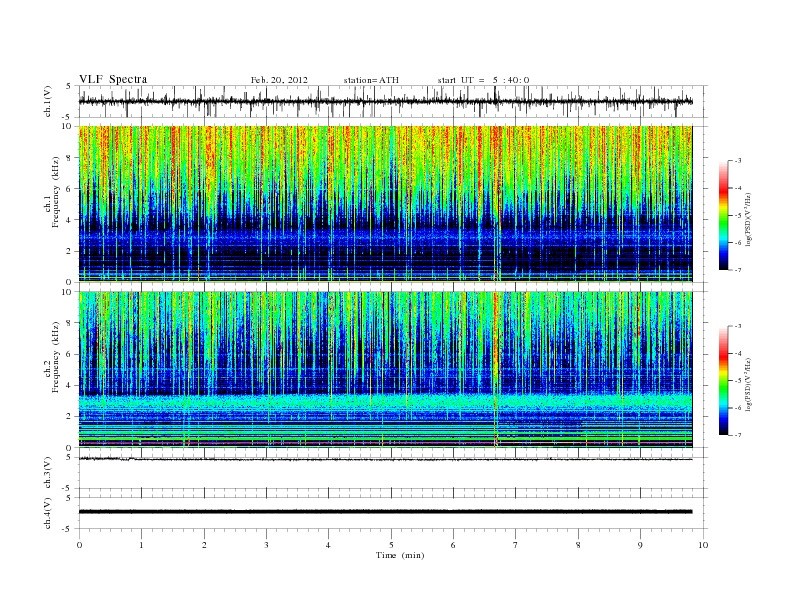Viewport: 792px width, 612px height.
Task: Click the "-3" label on ch.1 color bar
Action: pyautogui.click(x=737, y=161)
